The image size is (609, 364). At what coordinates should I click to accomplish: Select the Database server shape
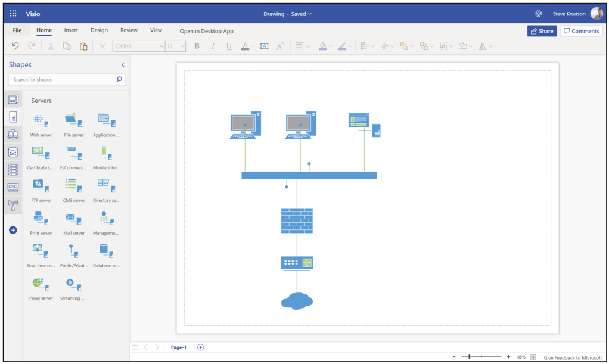[x=106, y=251]
